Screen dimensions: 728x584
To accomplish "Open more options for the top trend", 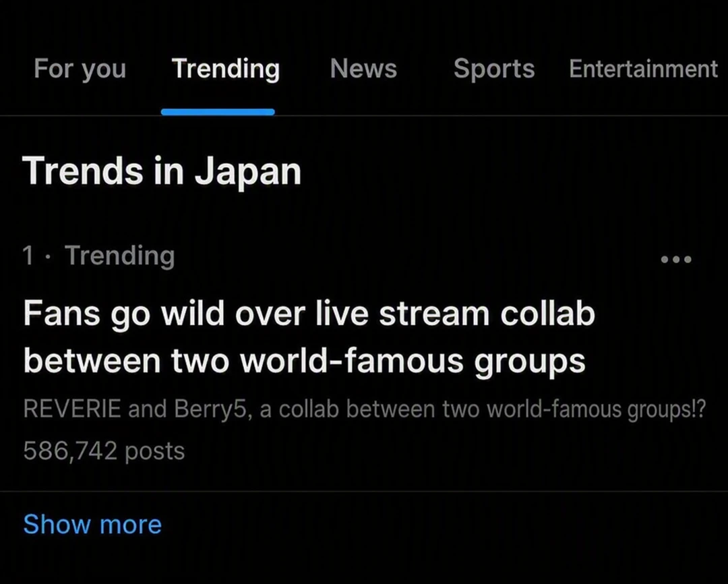I will point(676,259).
